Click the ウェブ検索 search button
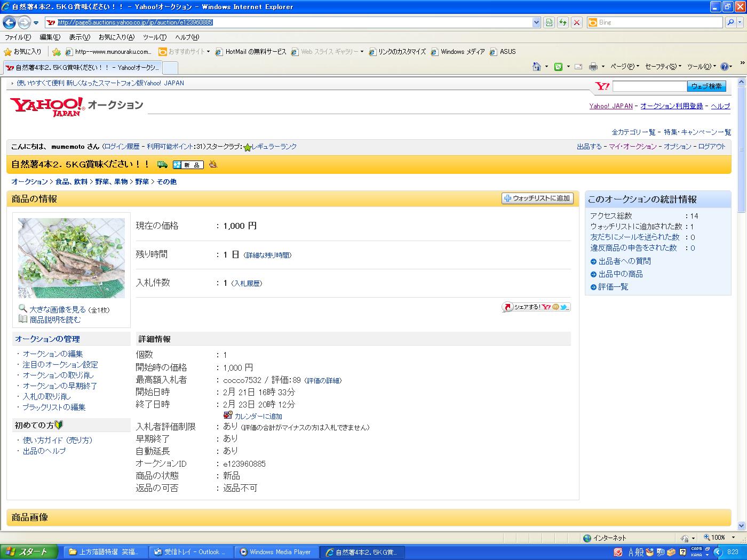 tap(706, 86)
